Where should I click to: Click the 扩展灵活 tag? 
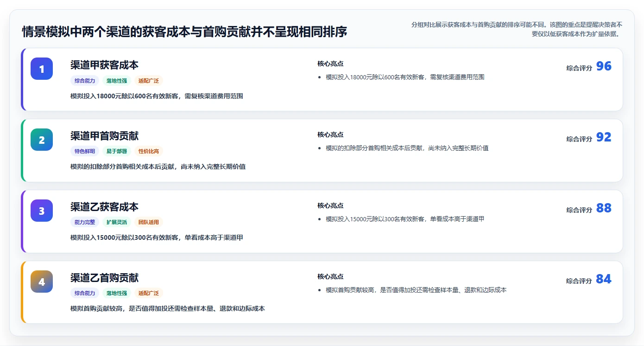point(117,222)
